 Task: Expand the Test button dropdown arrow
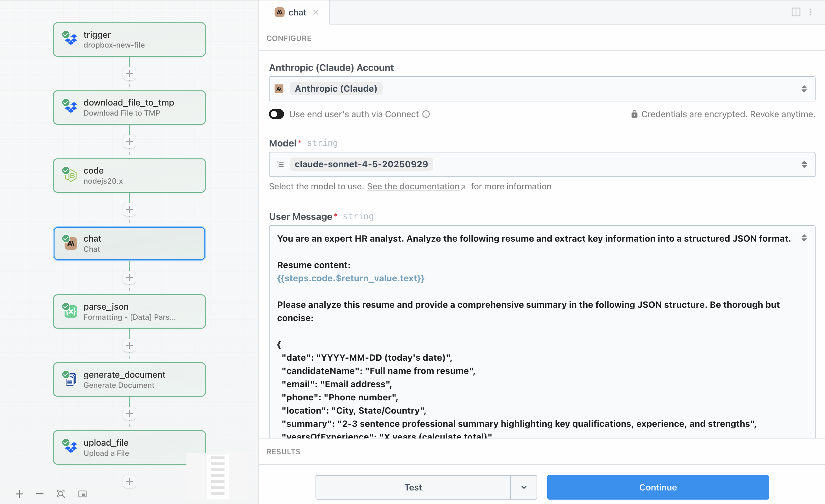pos(523,487)
